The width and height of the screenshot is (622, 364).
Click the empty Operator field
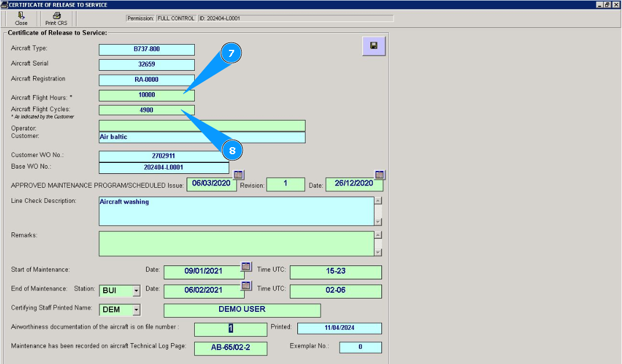click(202, 126)
